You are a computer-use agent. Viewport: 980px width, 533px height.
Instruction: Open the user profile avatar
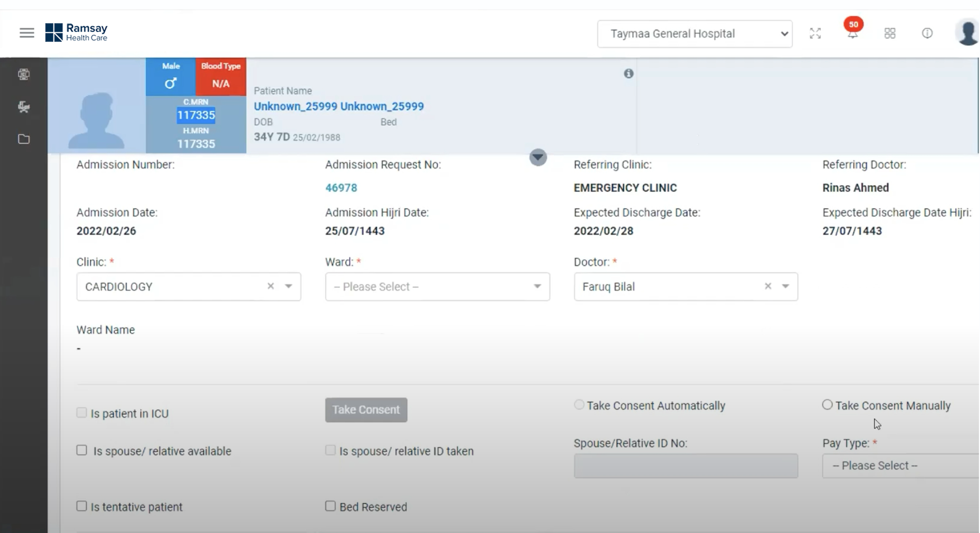click(x=967, y=33)
